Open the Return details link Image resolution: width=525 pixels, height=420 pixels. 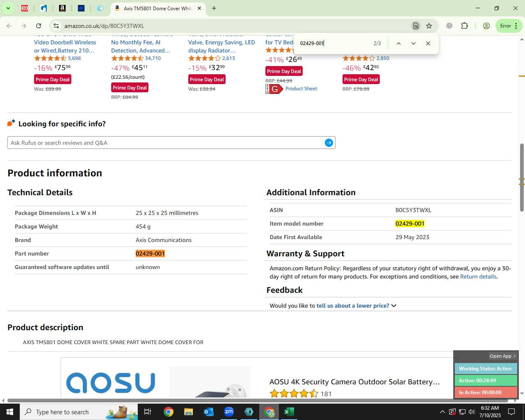click(478, 276)
